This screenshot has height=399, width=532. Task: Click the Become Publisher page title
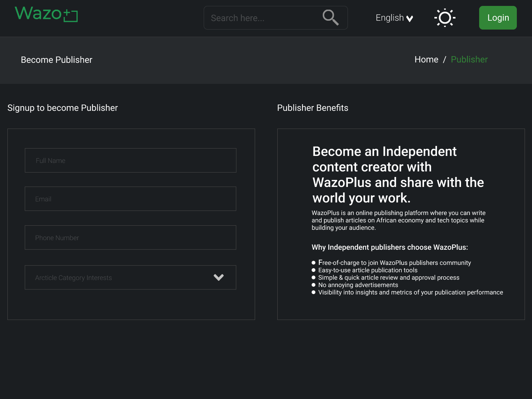(57, 60)
